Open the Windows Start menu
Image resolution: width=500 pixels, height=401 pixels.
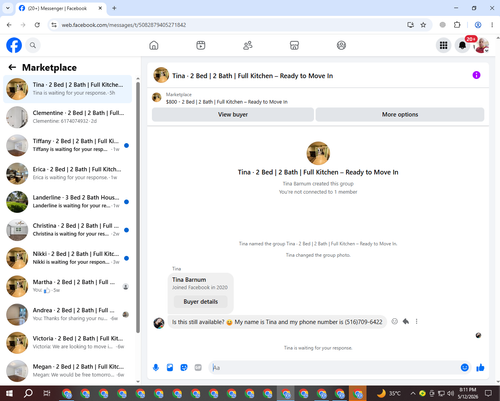pos(9,394)
